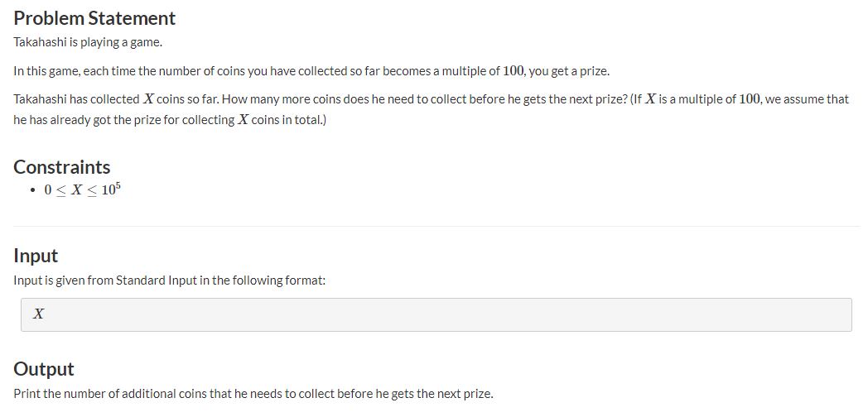The height and width of the screenshot is (417, 868).
Task: Click the horizontal divider below Constraints
Action: pos(436,226)
